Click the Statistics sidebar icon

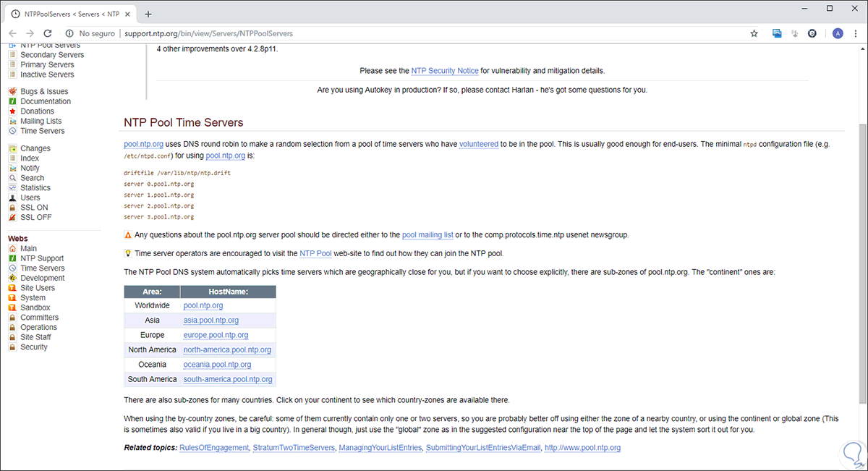(x=12, y=188)
